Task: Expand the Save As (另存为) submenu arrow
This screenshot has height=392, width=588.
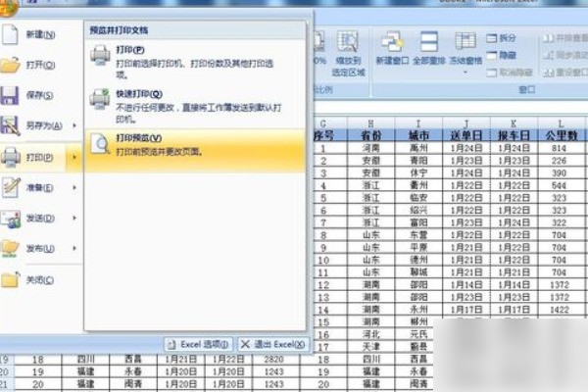Action: tap(75, 126)
